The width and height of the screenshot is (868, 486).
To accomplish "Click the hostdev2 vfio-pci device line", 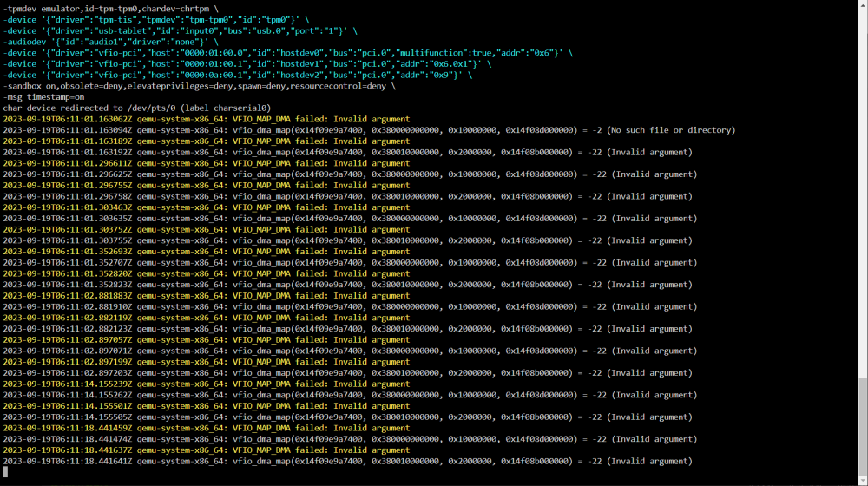I will coord(238,76).
